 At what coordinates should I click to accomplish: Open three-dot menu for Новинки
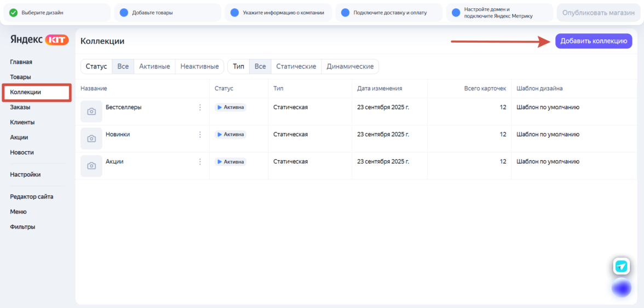coord(200,135)
